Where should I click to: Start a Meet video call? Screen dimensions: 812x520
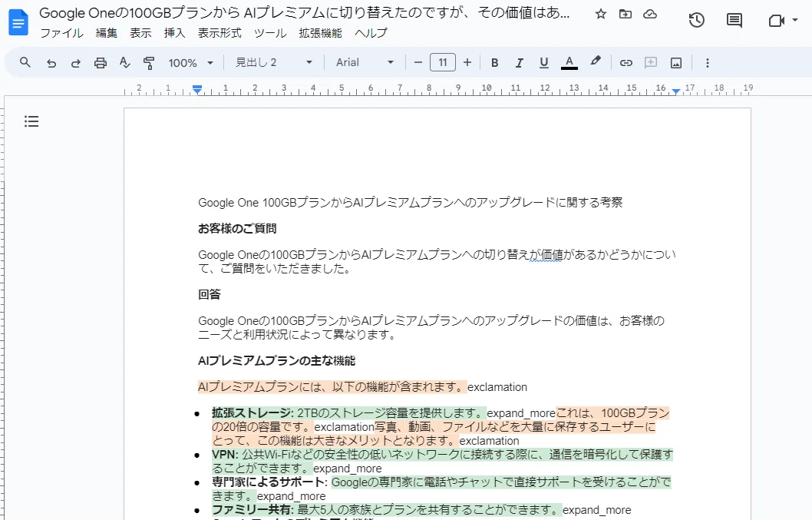point(776,20)
